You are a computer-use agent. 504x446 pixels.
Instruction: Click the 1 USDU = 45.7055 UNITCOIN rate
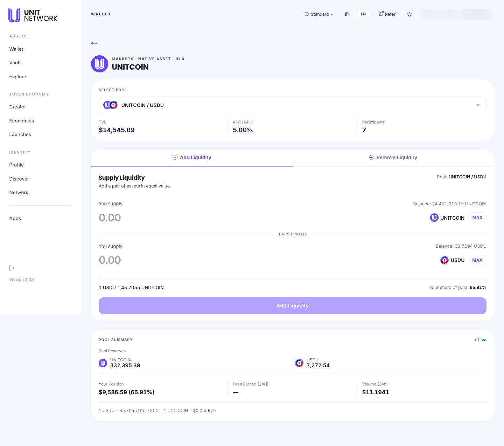coord(131,288)
